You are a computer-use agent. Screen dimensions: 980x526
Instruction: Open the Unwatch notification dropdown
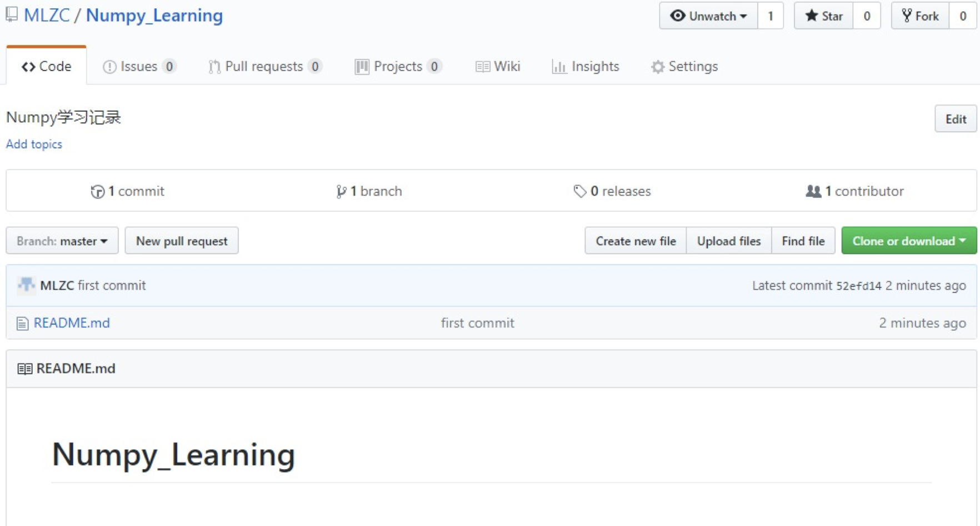pos(708,16)
